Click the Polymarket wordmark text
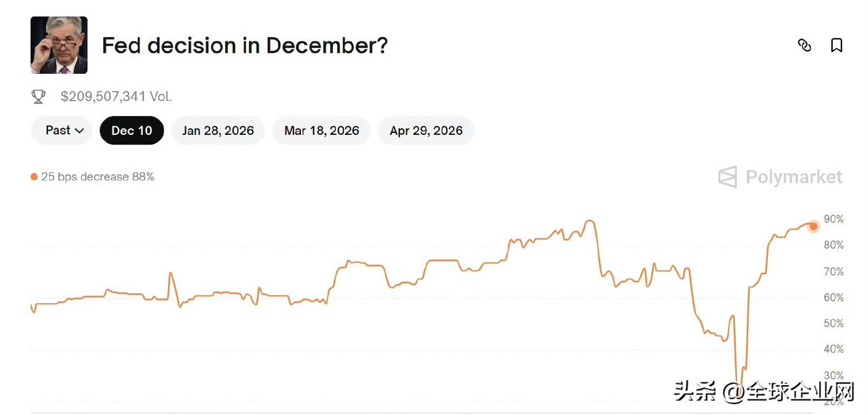Viewport: 868px width, 415px height. tap(793, 177)
